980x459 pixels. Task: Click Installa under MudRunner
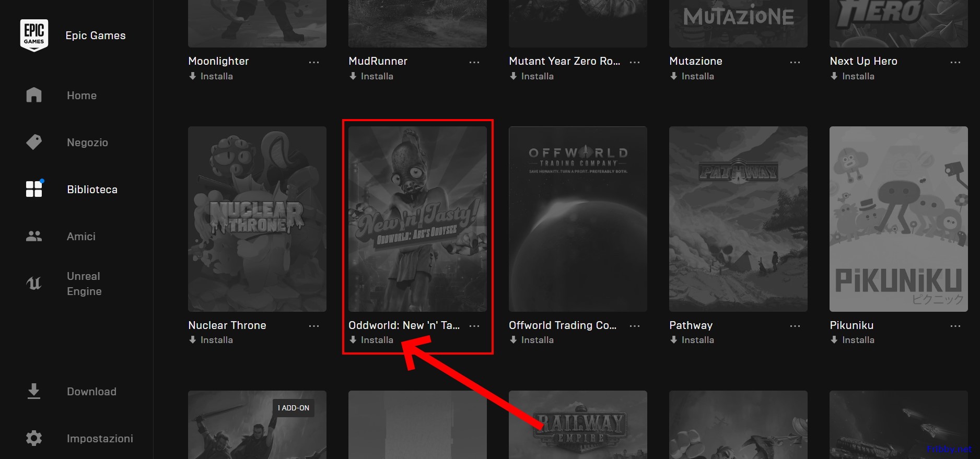371,76
